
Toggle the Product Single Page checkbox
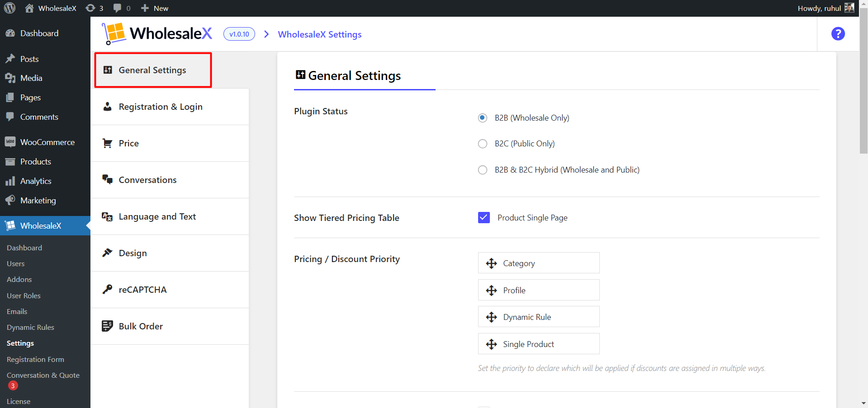point(484,217)
